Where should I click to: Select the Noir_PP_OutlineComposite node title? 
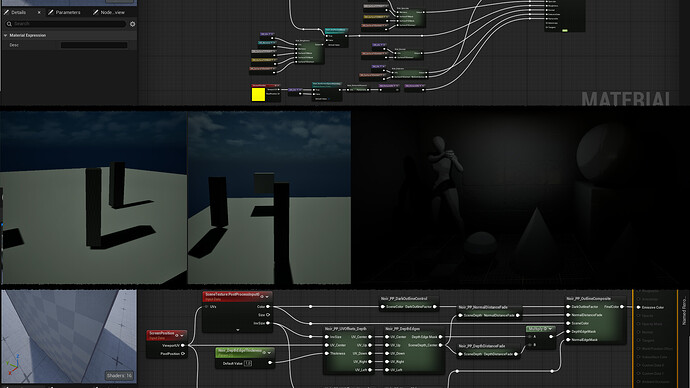click(588, 298)
